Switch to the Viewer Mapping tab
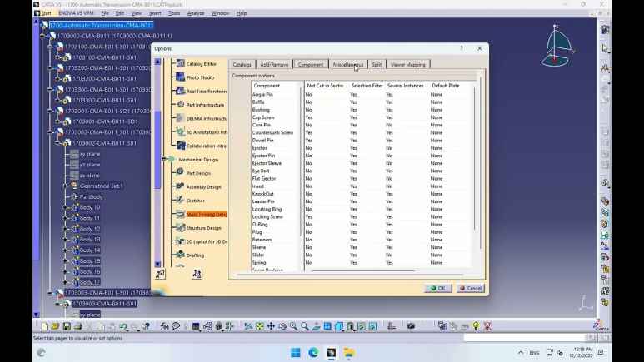Screen dimensions: 644x362 pyautogui.click(x=408, y=64)
